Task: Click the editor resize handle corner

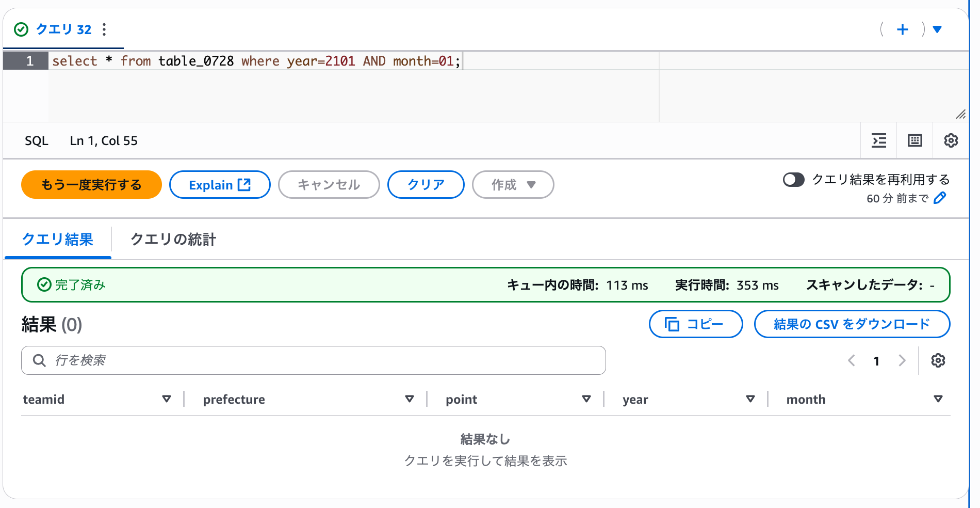Action: coord(961,114)
